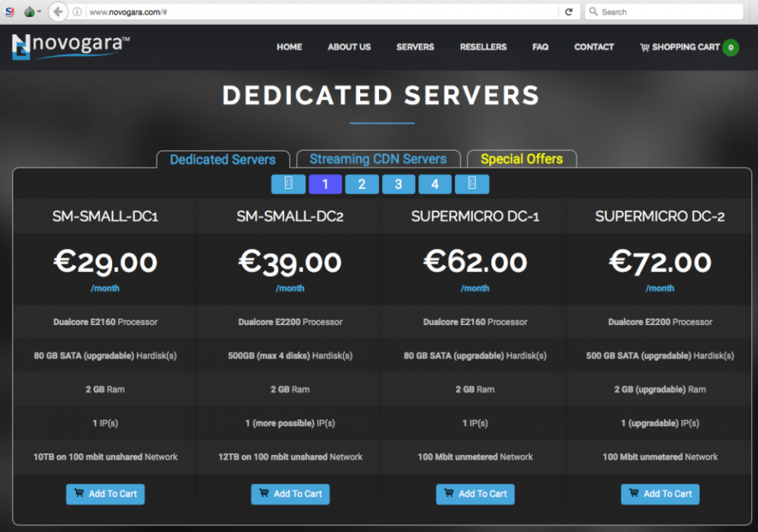Open the SERVERS menu item
Screen dimensions: 758x532
click(x=415, y=47)
